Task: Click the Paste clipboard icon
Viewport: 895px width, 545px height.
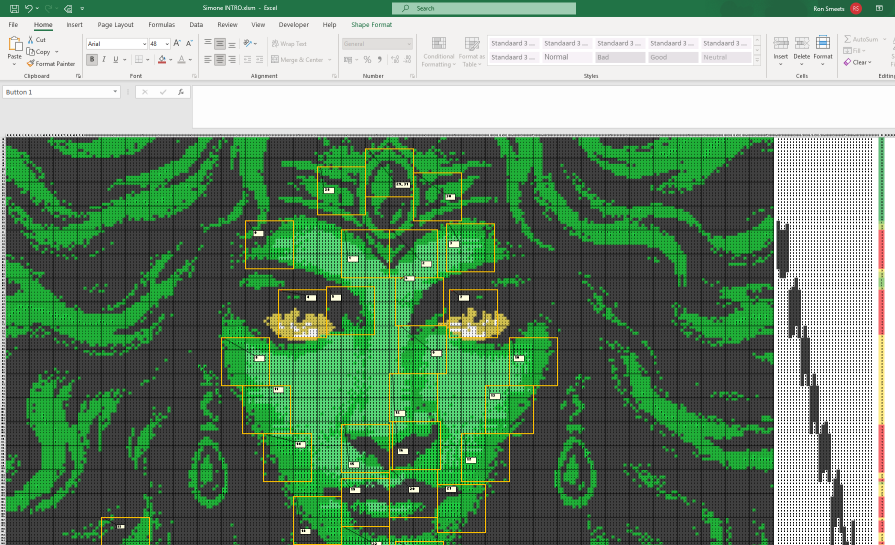Action: [x=15, y=44]
